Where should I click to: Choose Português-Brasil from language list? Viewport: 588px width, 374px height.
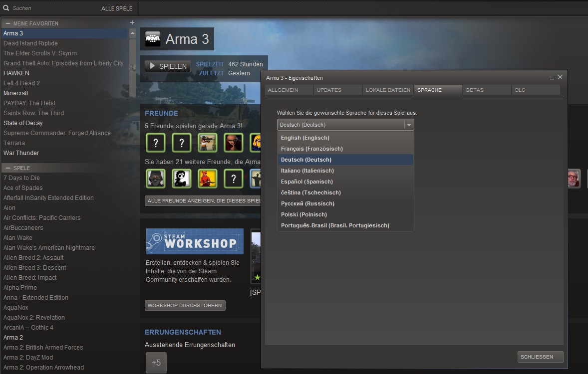click(345, 225)
